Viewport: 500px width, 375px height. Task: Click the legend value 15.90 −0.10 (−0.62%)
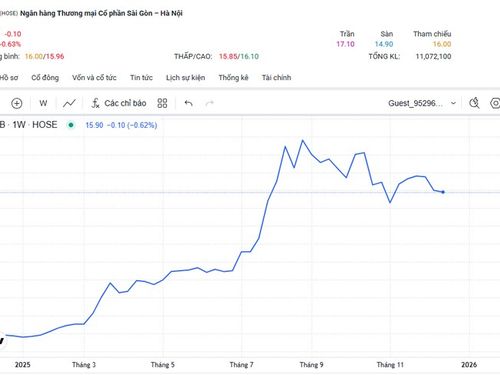coord(121,125)
